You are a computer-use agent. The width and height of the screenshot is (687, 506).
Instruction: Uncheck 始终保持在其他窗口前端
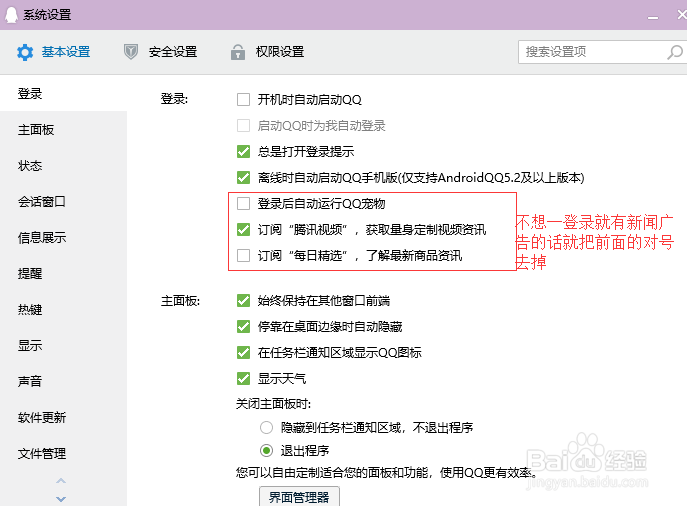[x=243, y=301]
